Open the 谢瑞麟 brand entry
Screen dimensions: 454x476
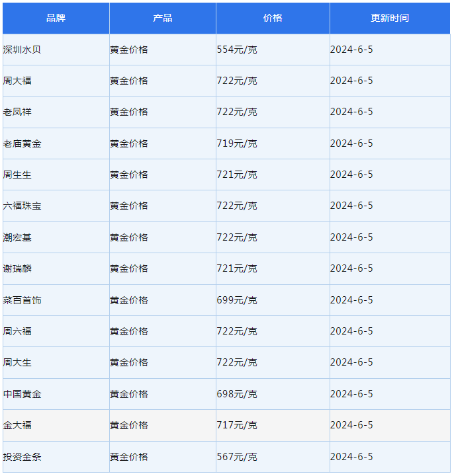[x=17, y=268]
